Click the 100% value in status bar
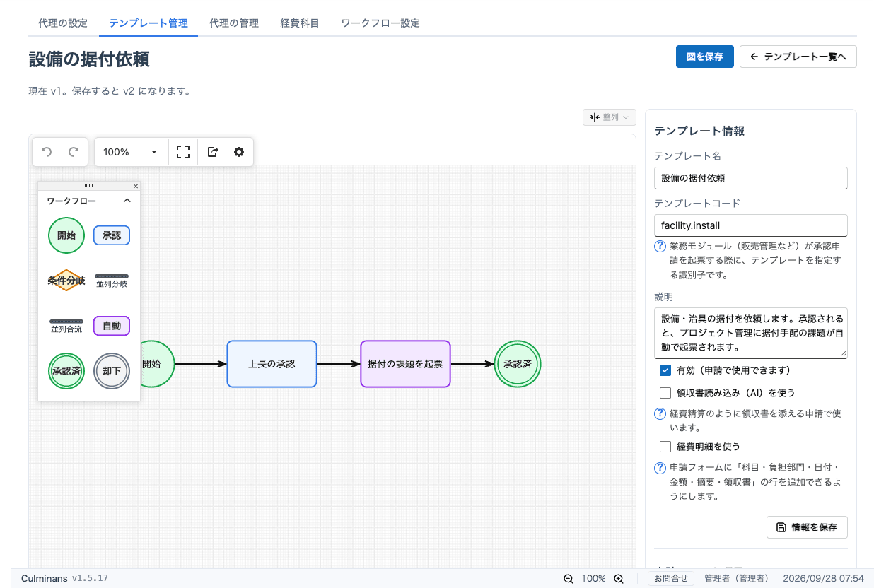The image size is (874, 588). [594, 579]
